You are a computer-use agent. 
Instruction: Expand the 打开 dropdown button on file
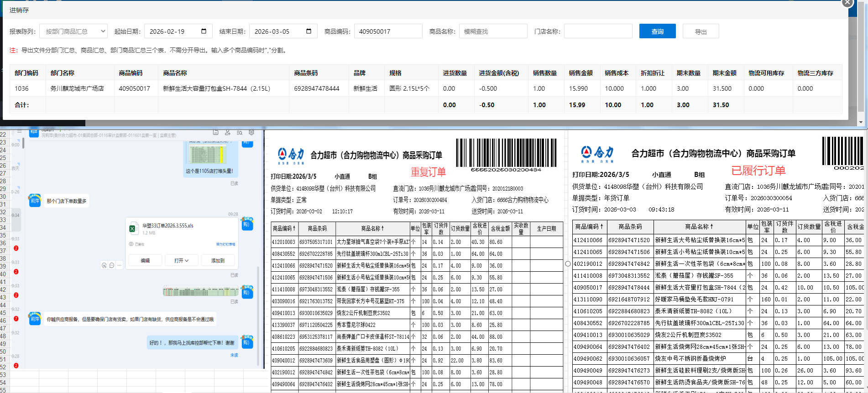pyautogui.click(x=181, y=260)
